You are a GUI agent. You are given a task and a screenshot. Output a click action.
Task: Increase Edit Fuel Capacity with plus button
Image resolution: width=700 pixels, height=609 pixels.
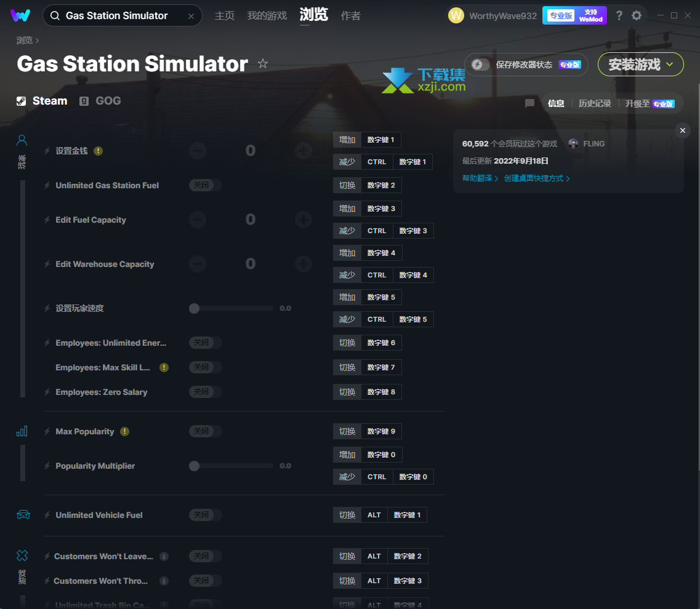click(x=304, y=220)
